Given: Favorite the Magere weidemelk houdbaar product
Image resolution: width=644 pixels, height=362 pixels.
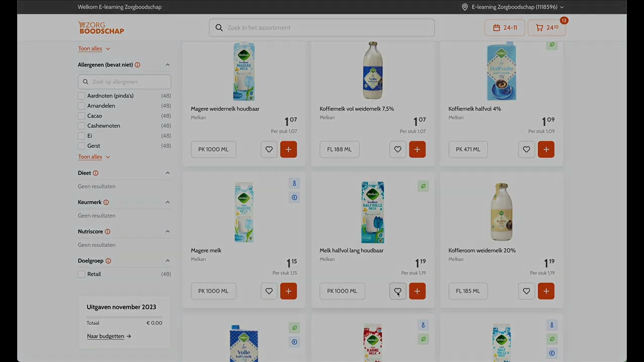Looking at the screenshot, I should point(269,149).
